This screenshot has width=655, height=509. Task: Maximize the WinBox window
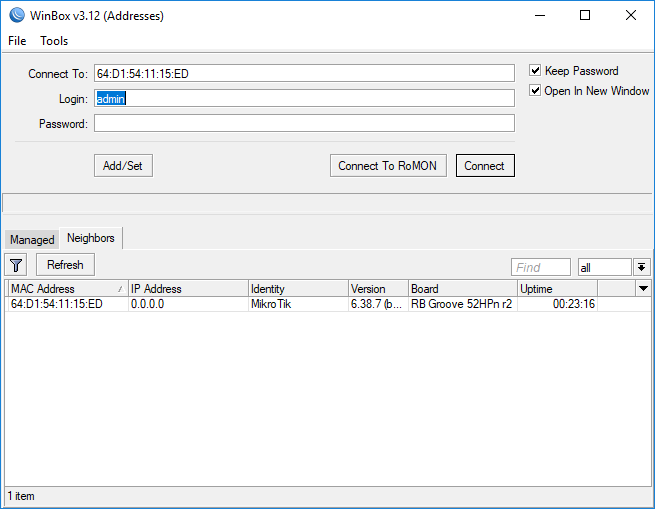click(x=585, y=15)
